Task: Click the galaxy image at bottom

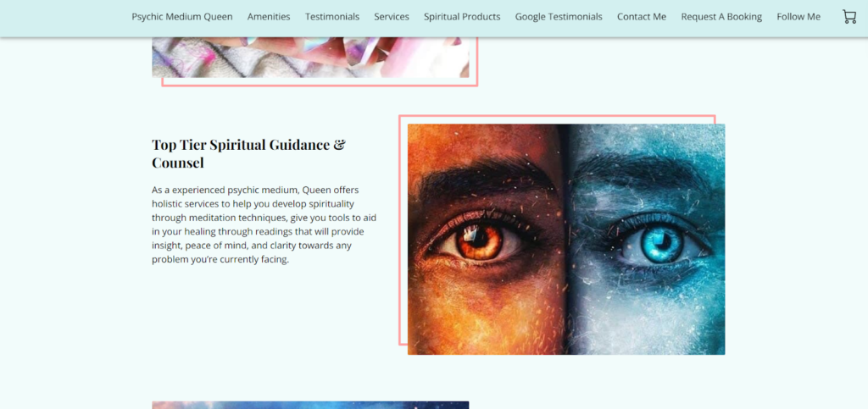Action: (x=310, y=405)
